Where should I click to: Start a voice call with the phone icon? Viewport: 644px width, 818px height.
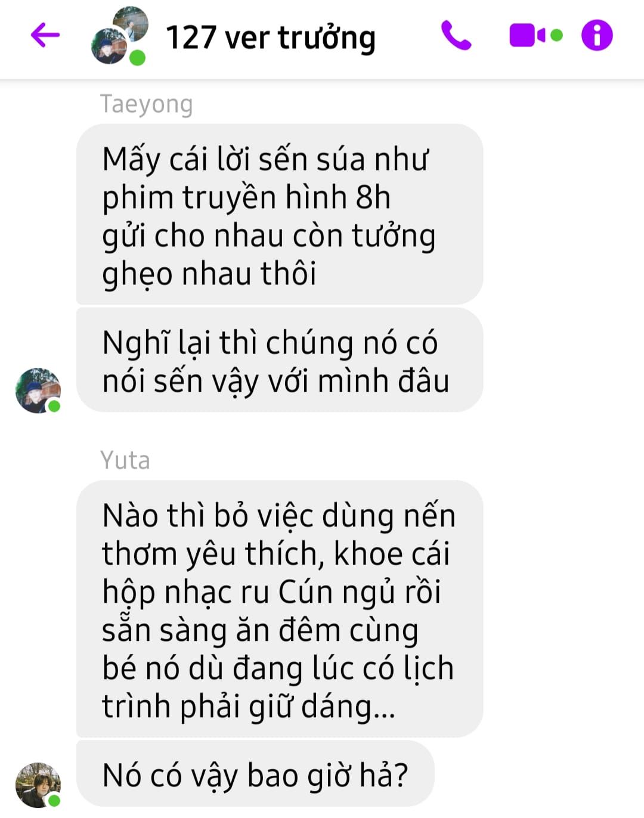point(456,35)
